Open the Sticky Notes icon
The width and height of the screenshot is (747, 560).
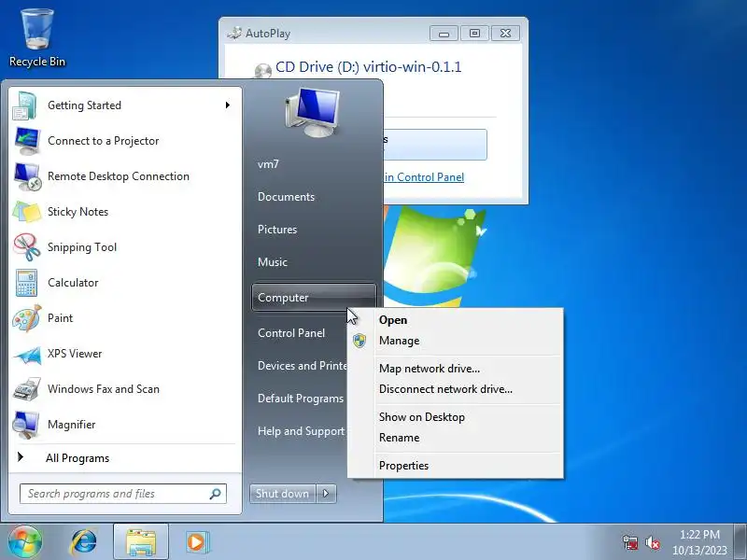(x=27, y=212)
